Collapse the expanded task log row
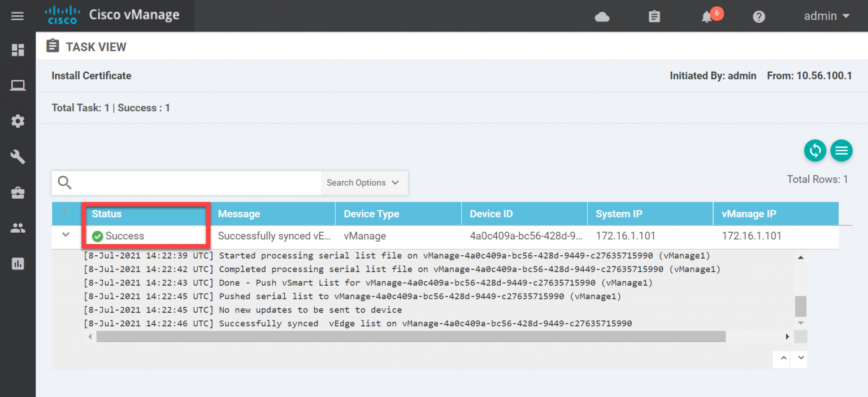The height and width of the screenshot is (397, 868). (x=66, y=235)
